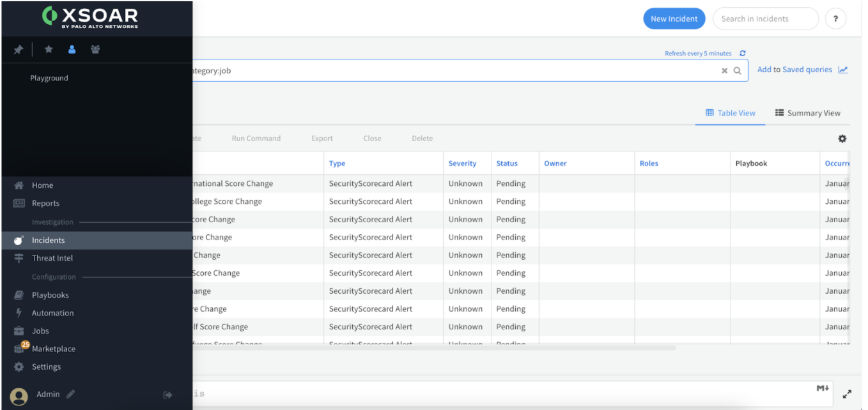Click the New Incident button

point(674,19)
